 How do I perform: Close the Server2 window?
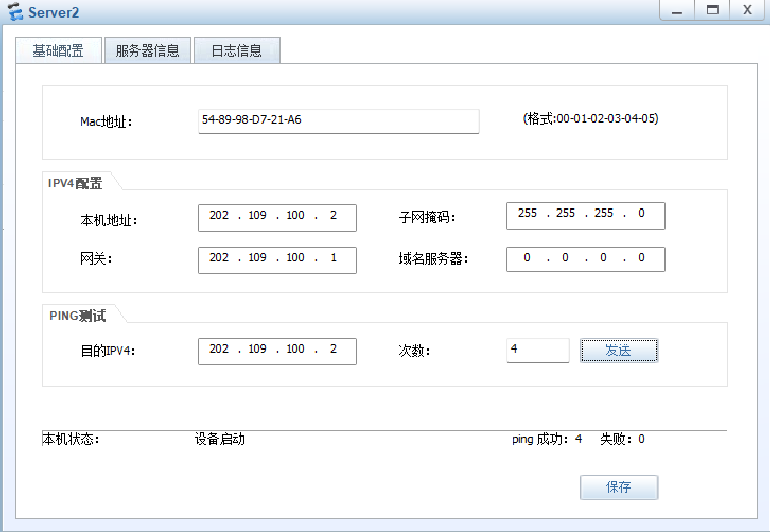748,11
